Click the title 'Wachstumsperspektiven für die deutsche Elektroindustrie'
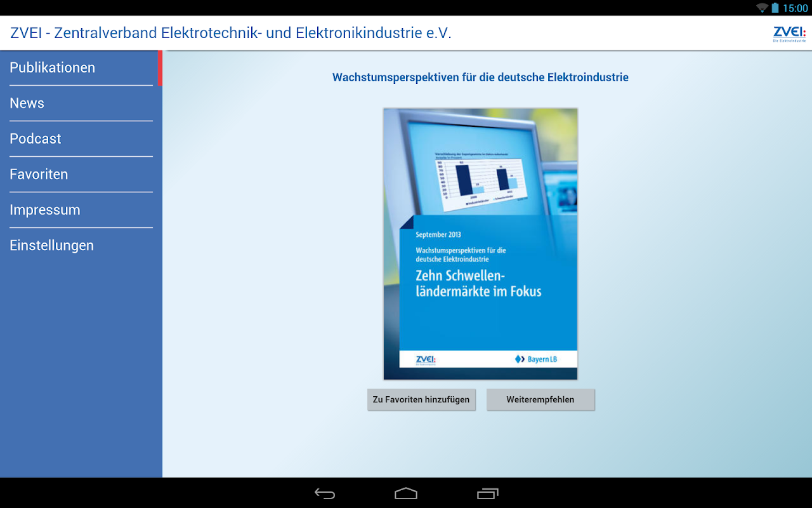 (480, 77)
